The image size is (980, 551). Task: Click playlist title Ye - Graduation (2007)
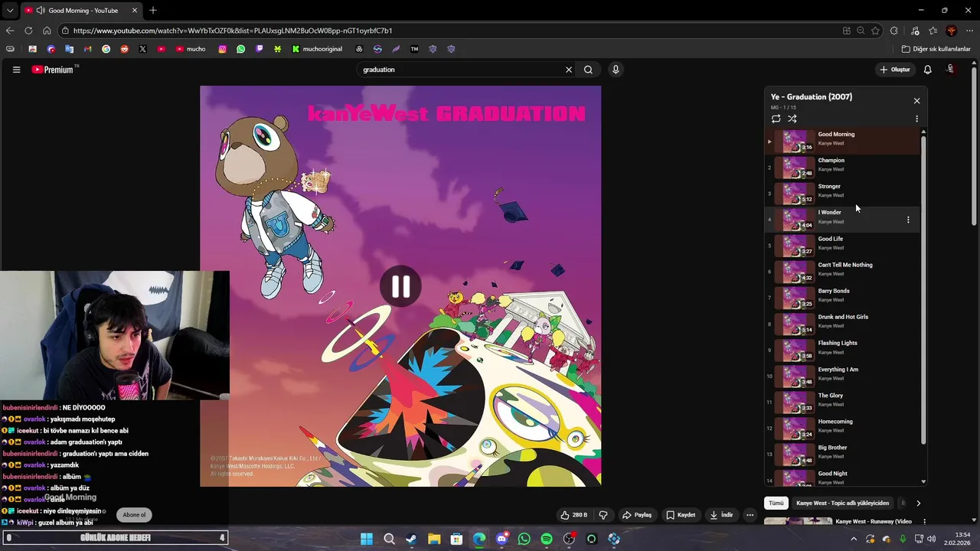tap(811, 97)
